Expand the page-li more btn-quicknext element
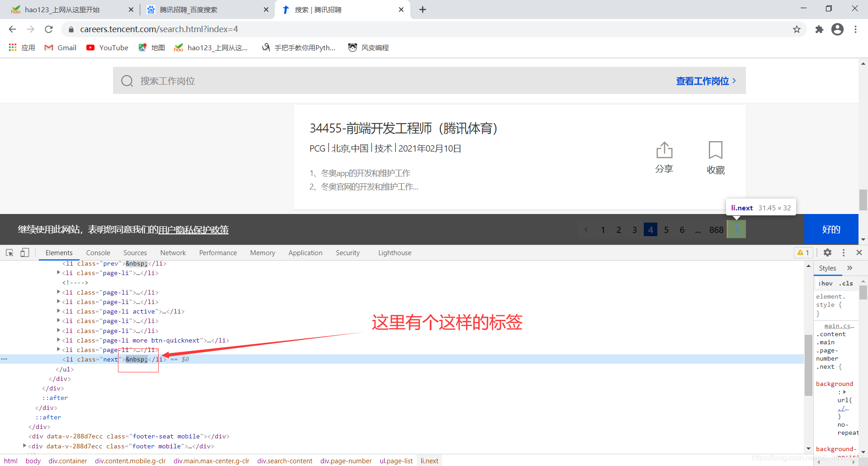The image size is (868, 466). tap(58, 339)
